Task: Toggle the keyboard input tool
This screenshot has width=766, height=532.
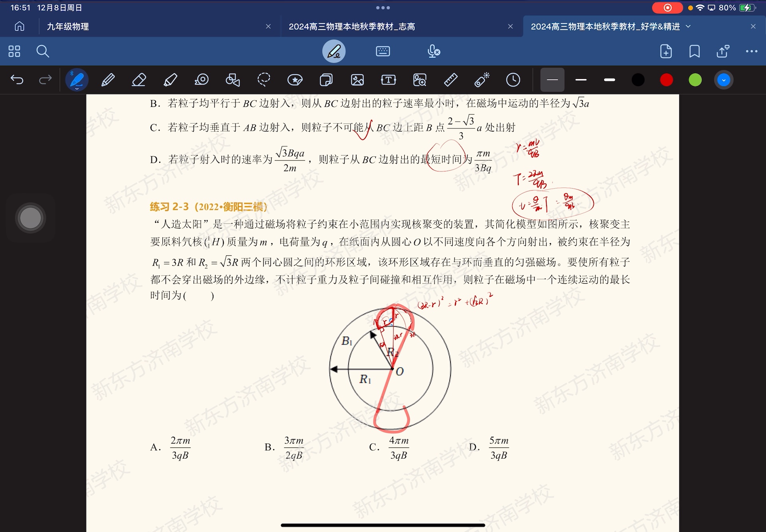Action: (x=383, y=51)
